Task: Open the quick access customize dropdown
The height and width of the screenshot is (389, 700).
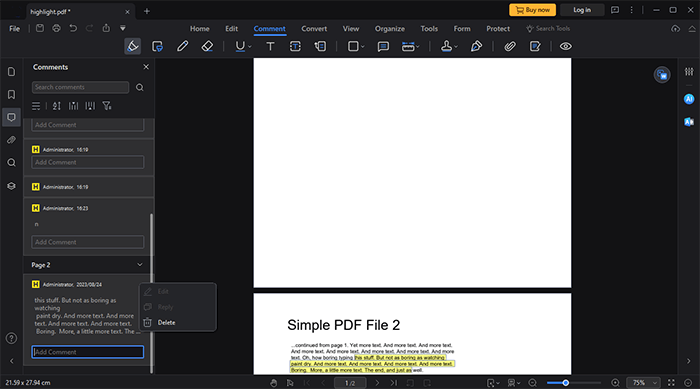Action: tap(122, 28)
